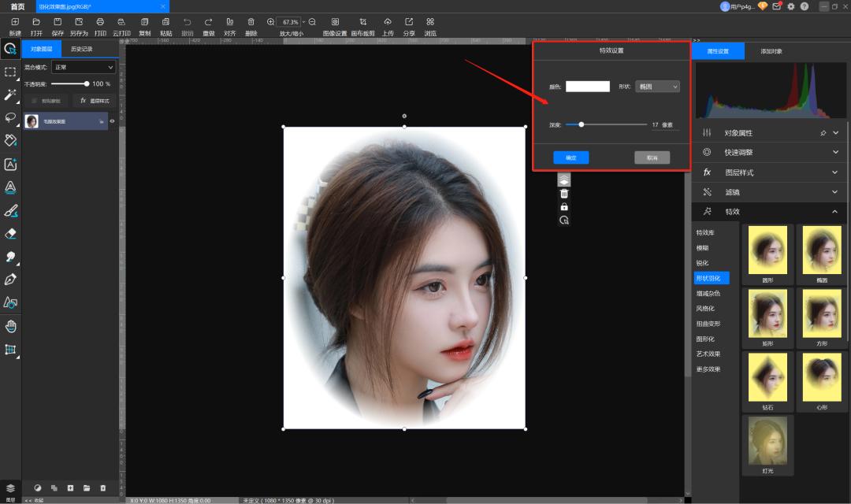
Task: Toggle the pin on 对象属性 section
Action: [823, 132]
